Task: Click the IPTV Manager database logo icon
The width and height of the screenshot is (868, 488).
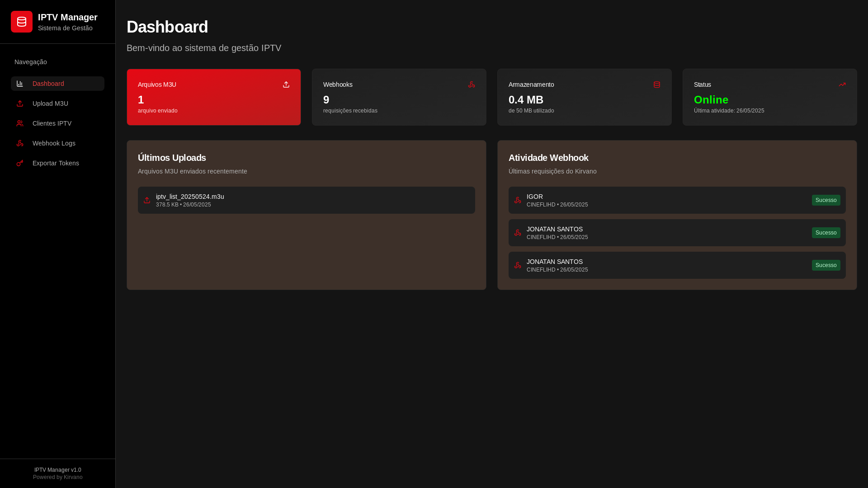Action: [22, 22]
